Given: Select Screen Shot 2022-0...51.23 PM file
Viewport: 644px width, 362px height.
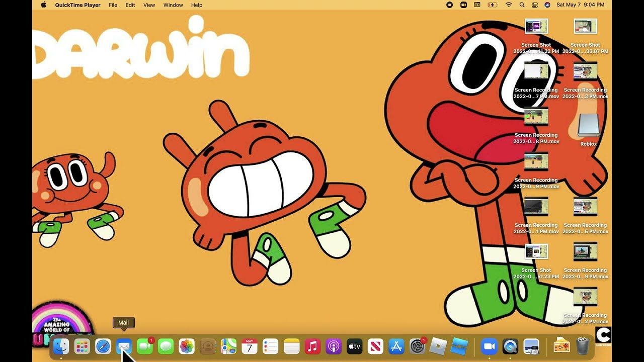Looking at the screenshot, I should (x=536, y=261).
